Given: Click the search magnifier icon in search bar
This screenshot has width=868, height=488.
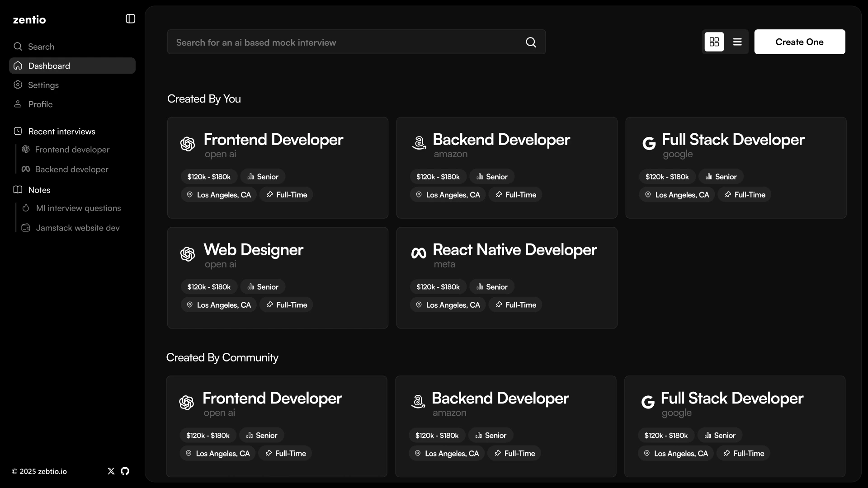Looking at the screenshot, I should [531, 42].
